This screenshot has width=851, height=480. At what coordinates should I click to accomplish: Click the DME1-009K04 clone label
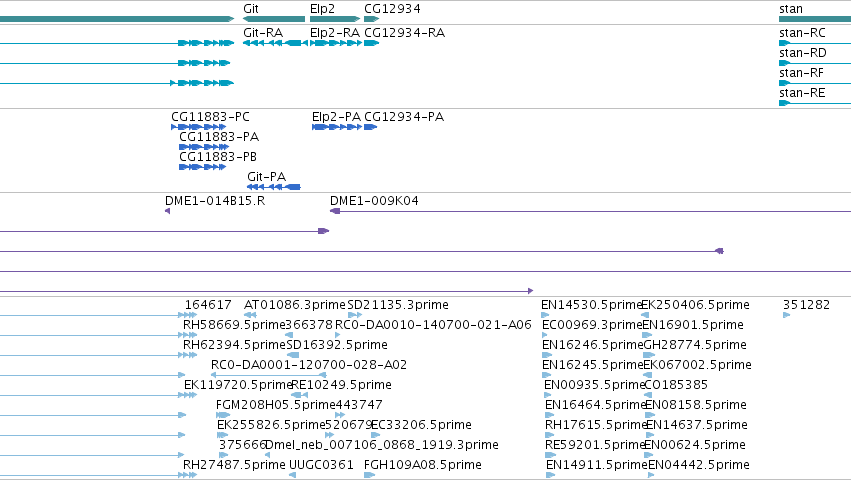[x=374, y=201]
